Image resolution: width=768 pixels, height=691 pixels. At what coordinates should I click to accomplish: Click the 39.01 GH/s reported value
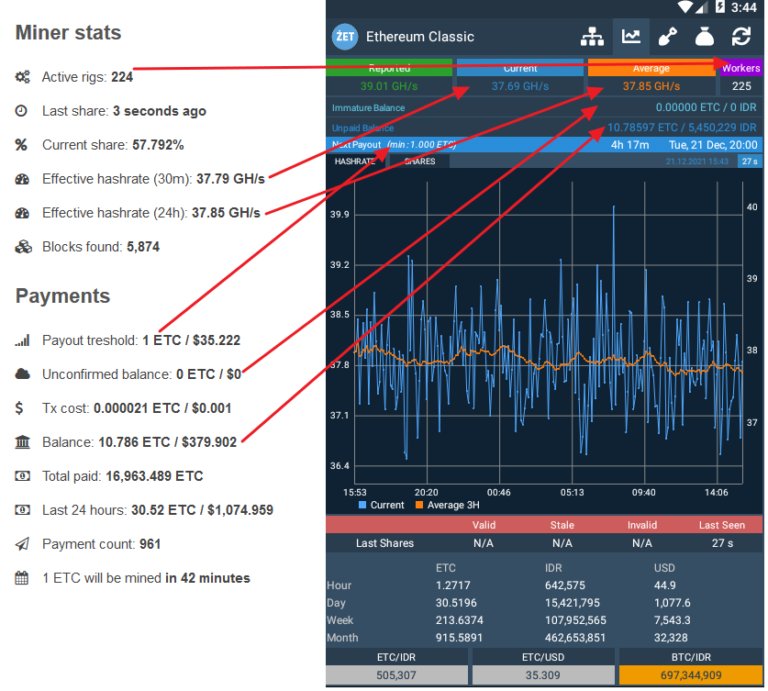click(x=389, y=86)
